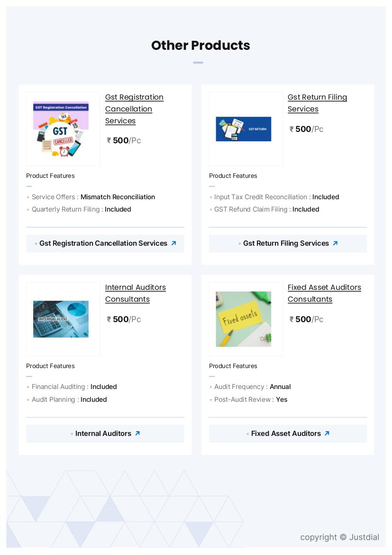Open the GST Registration Cancellation product image
Viewport: 392px width, 555px height.
click(61, 129)
